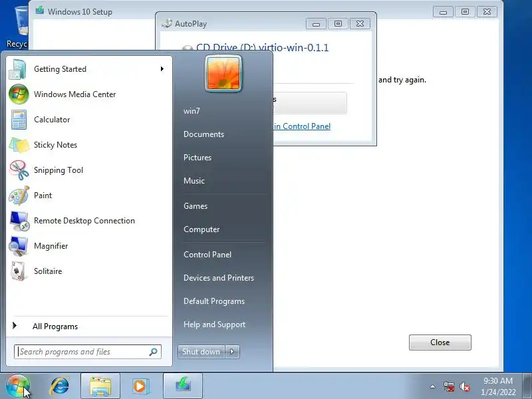Click the AutoPlay title bar icon
The width and height of the screenshot is (532, 399).
pyautogui.click(x=167, y=23)
